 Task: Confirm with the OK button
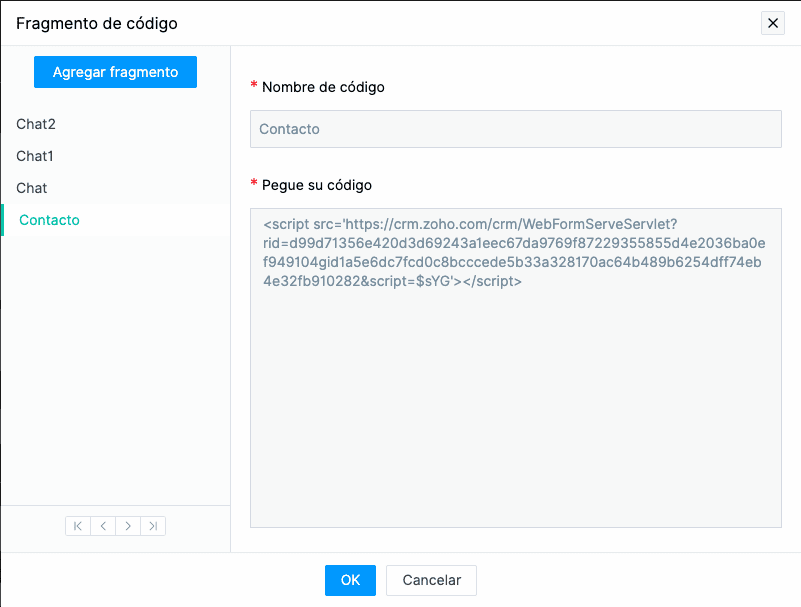pyautogui.click(x=350, y=580)
